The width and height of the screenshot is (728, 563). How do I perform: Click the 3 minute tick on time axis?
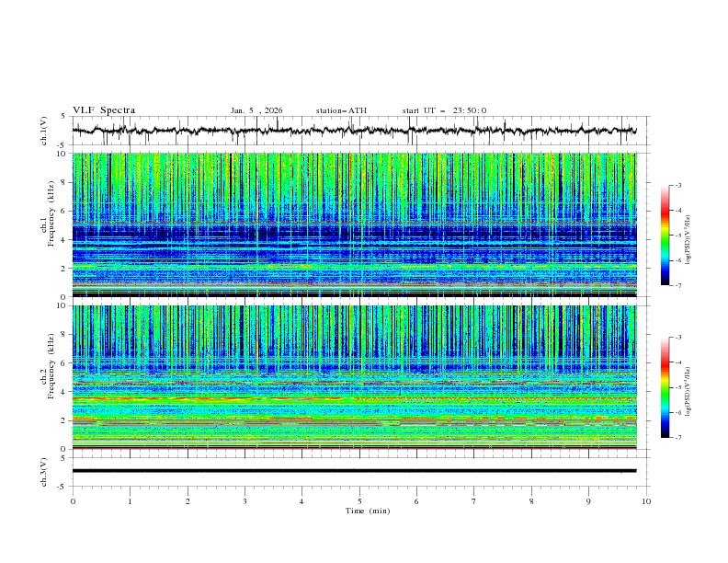click(x=245, y=500)
